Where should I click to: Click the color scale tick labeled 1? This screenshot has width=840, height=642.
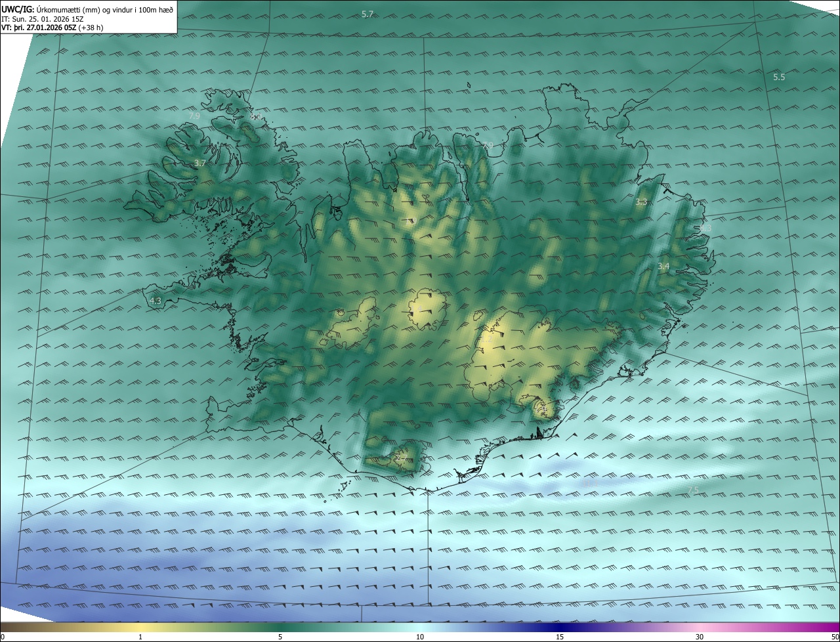[140, 637]
